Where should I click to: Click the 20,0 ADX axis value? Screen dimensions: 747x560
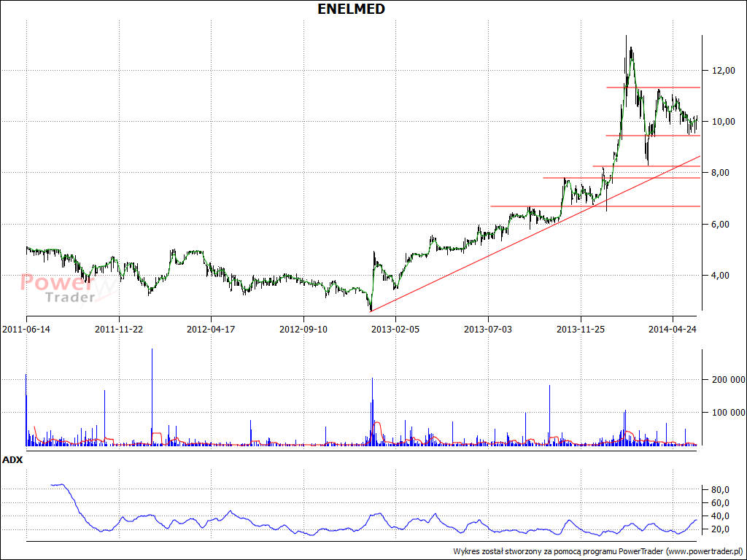tap(721, 529)
